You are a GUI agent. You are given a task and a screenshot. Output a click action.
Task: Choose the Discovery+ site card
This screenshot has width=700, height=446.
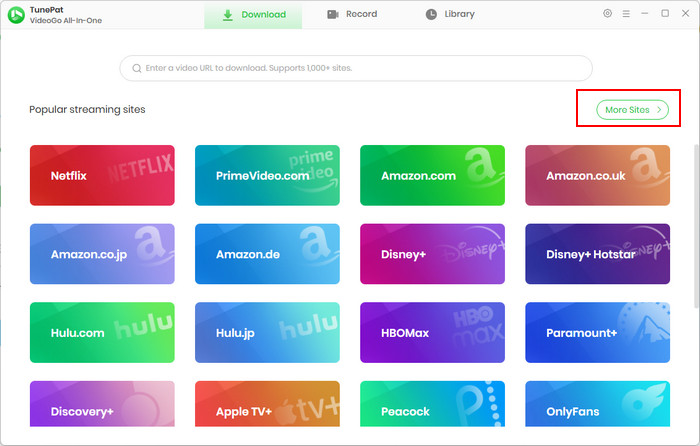(102, 404)
